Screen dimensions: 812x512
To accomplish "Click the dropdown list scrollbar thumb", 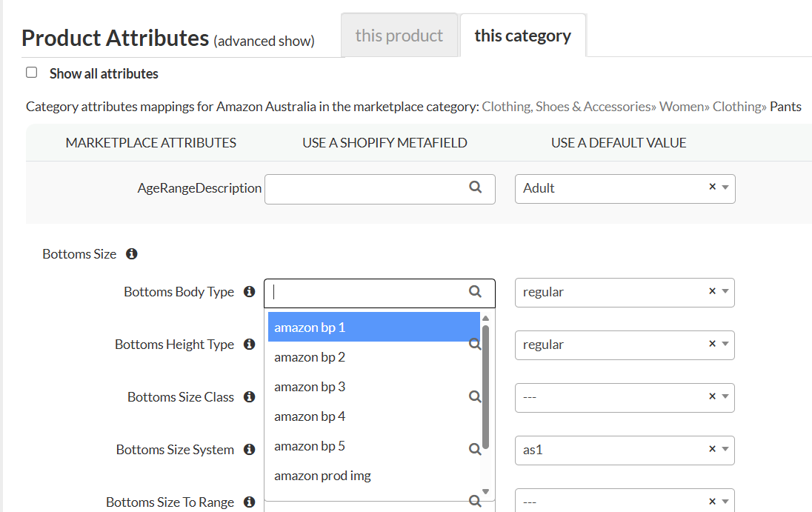I will (485, 385).
